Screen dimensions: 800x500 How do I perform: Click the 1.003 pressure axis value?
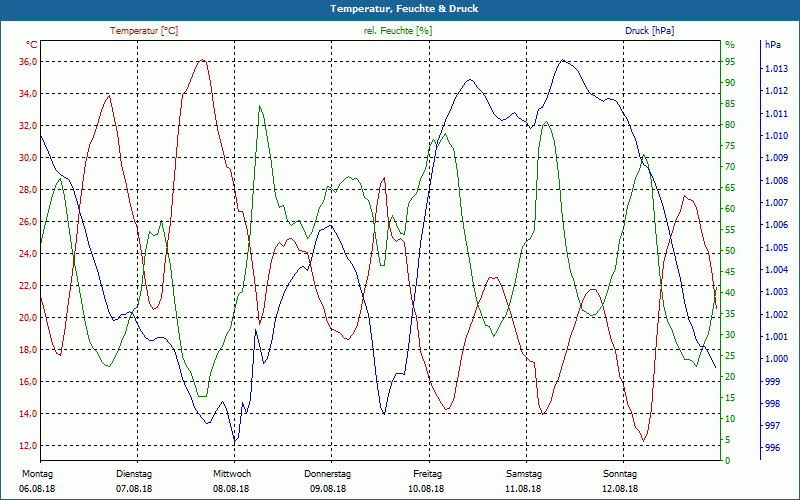pos(777,292)
